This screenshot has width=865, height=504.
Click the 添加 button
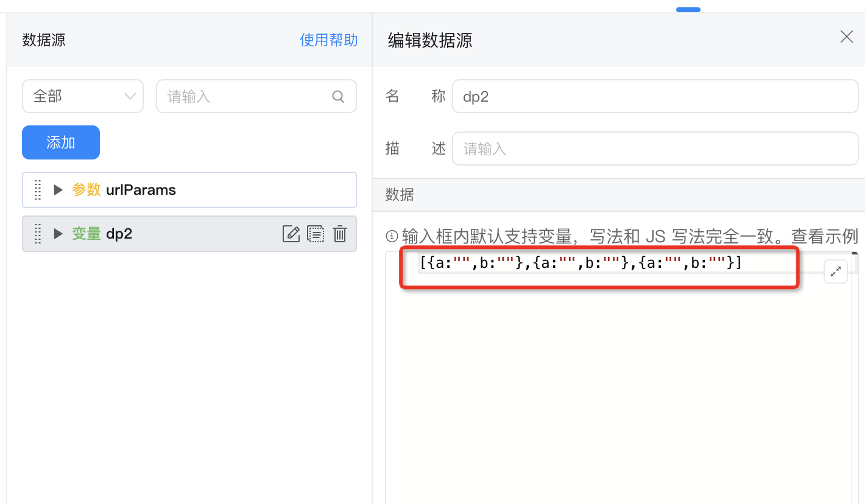pyautogui.click(x=61, y=142)
